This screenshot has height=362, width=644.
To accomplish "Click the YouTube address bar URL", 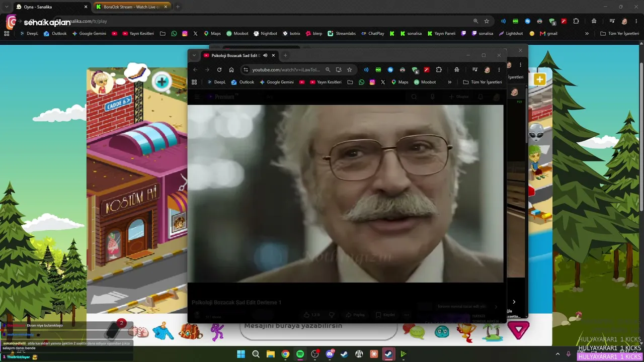I will 286,70.
